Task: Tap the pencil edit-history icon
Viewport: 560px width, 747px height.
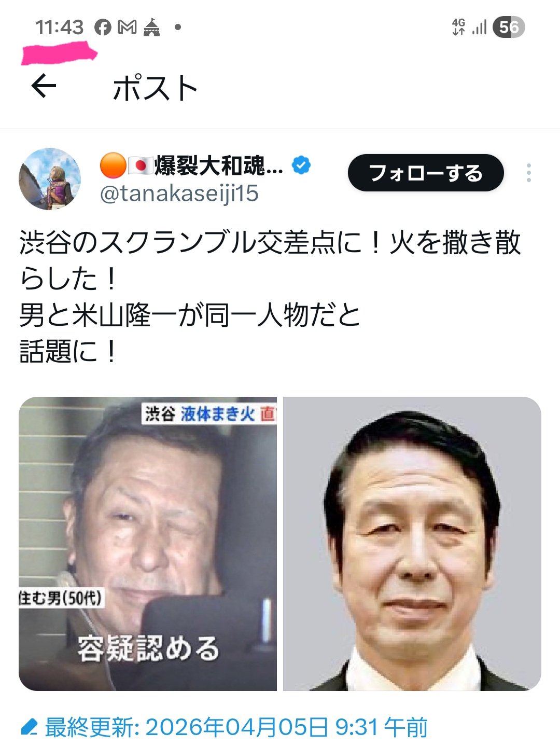Action: click(29, 727)
